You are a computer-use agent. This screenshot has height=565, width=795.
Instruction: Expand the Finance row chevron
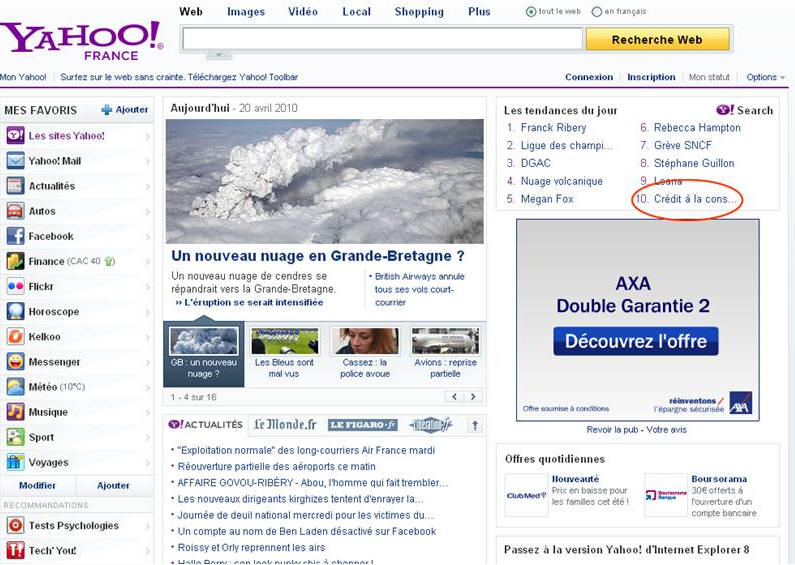[148, 262]
